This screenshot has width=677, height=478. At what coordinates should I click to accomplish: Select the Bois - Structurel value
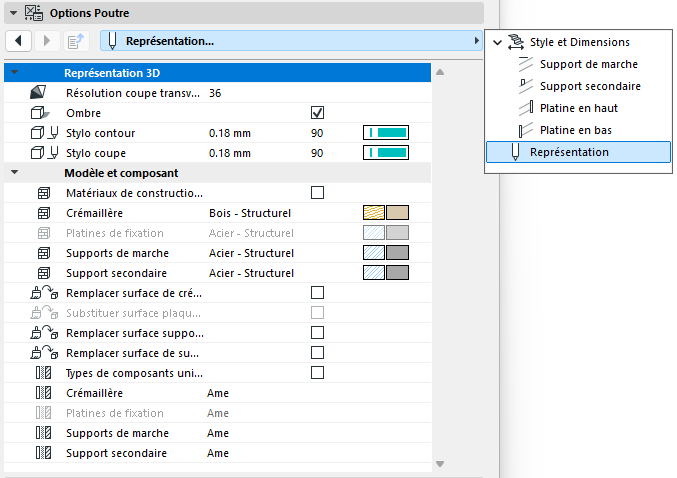[x=250, y=213]
